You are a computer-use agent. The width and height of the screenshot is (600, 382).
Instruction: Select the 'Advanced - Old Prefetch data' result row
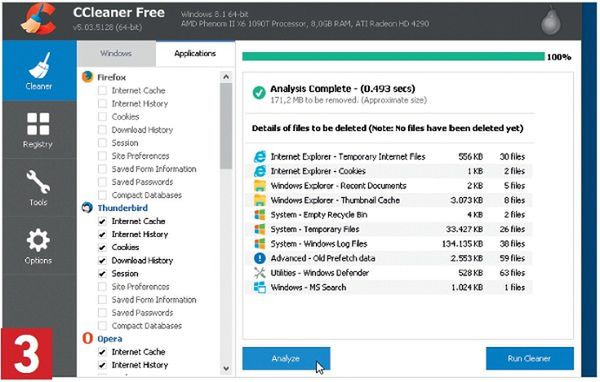389,258
